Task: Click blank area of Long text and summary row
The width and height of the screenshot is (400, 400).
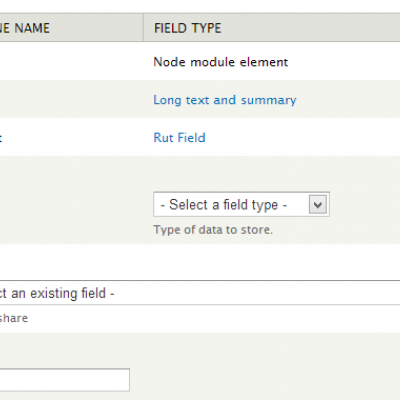Action: [347, 99]
